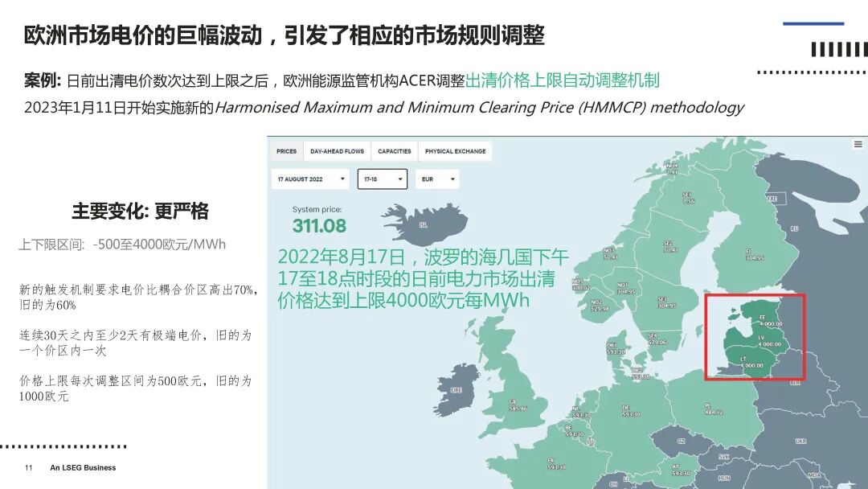
Task: Open the DAY-AHEAD FLOWS tab
Action: [337, 151]
